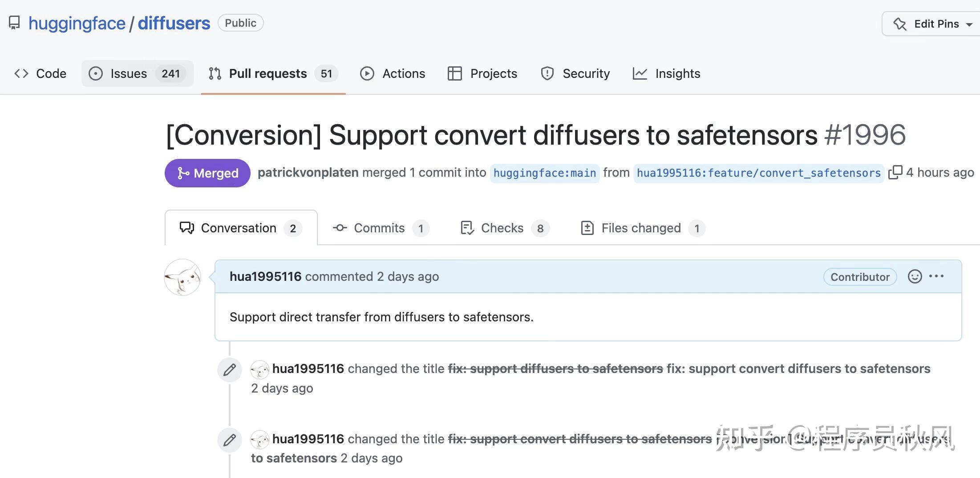Open the hua1995116:feature/convert_safetensors branch link
This screenshot has height=478, width=980.
(x=758, y=173)
